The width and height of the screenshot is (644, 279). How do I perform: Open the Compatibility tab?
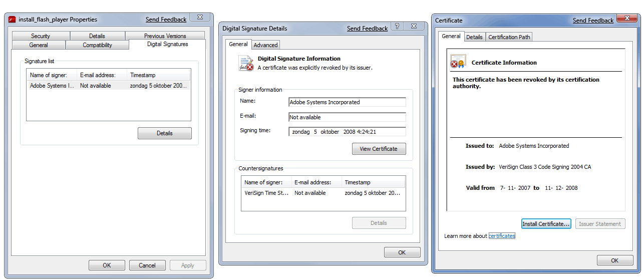coord(97,45)
